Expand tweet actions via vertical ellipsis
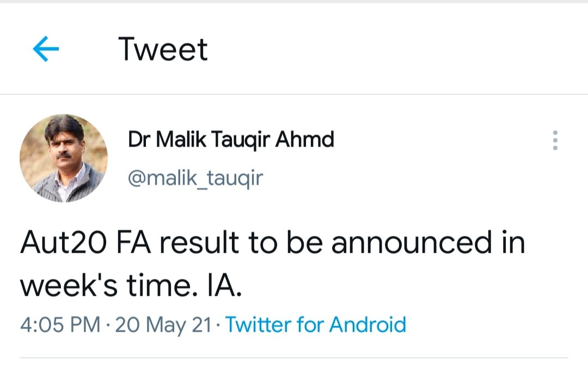The width and height of the screenshot is (588, 377). (555, 141)
